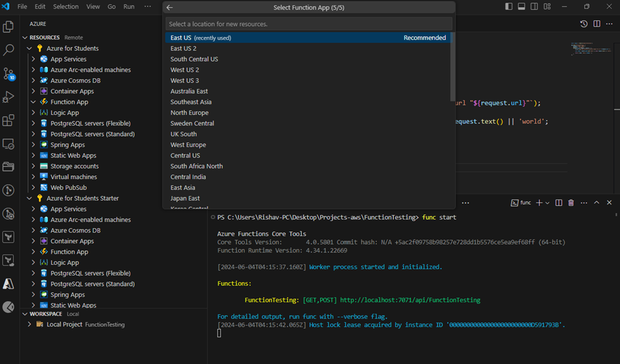Screen dimensions: 620x364
Task: Split the terminal panel
Action: 559,203
